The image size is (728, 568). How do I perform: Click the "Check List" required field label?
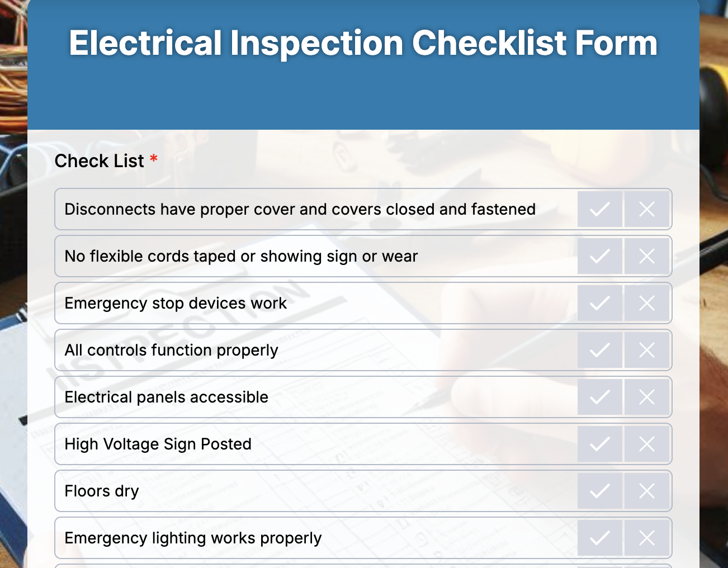click(100, 161)
